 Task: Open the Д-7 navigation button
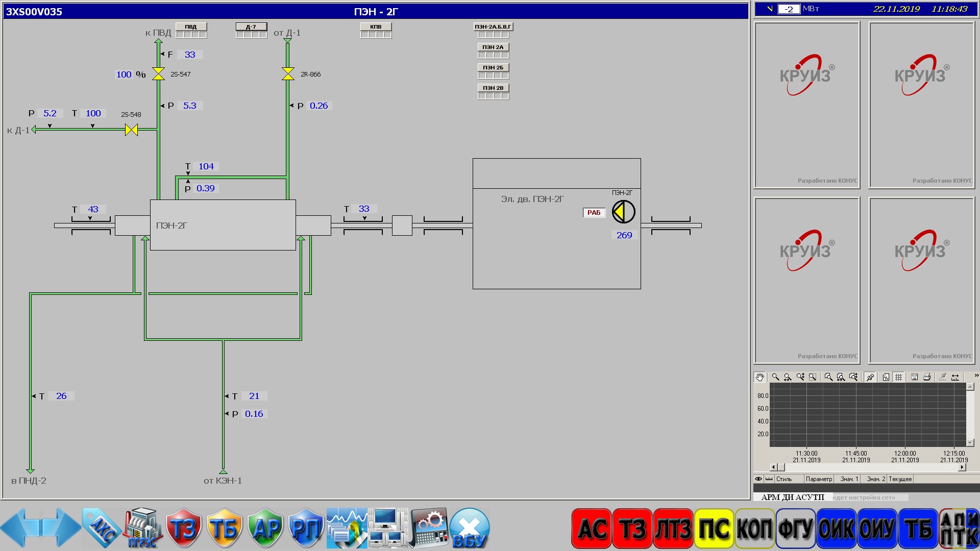251,27
